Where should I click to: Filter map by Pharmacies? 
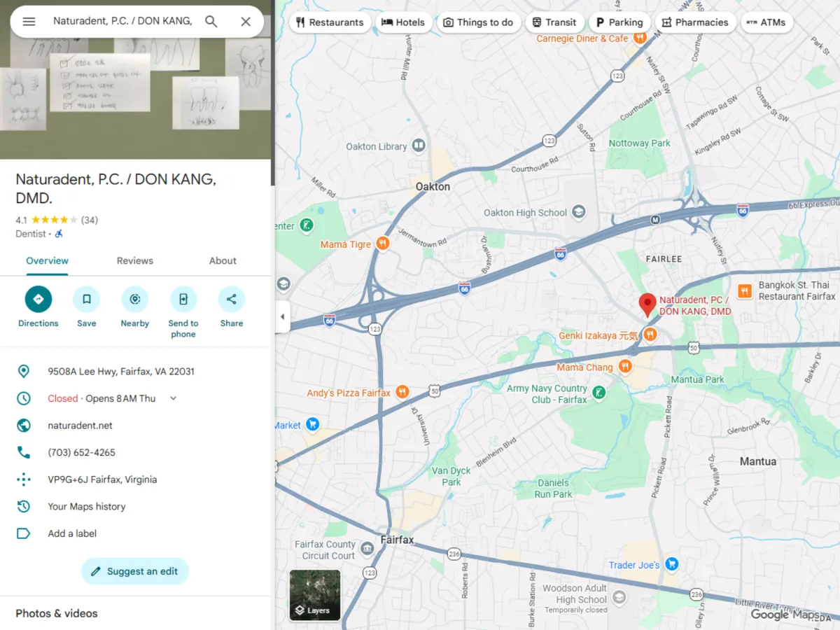pyautogui.click(x=695, y=22)
